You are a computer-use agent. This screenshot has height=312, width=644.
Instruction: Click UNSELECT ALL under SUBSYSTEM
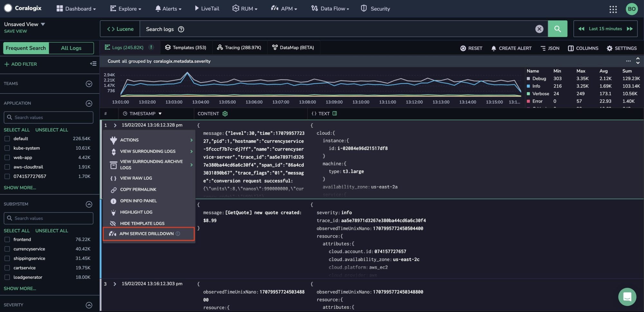pos(52,231)
